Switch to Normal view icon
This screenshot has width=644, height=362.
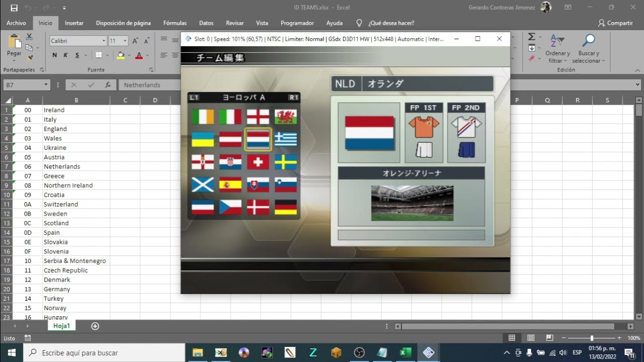point(512,338)
